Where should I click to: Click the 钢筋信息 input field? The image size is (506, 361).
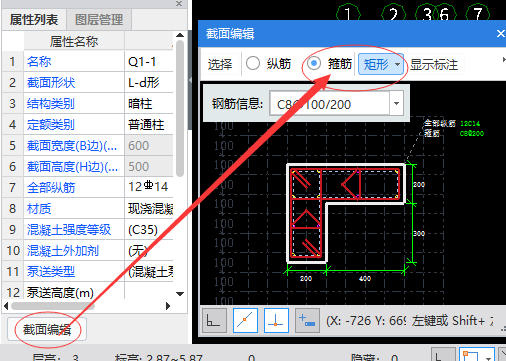tap(329, 104)
